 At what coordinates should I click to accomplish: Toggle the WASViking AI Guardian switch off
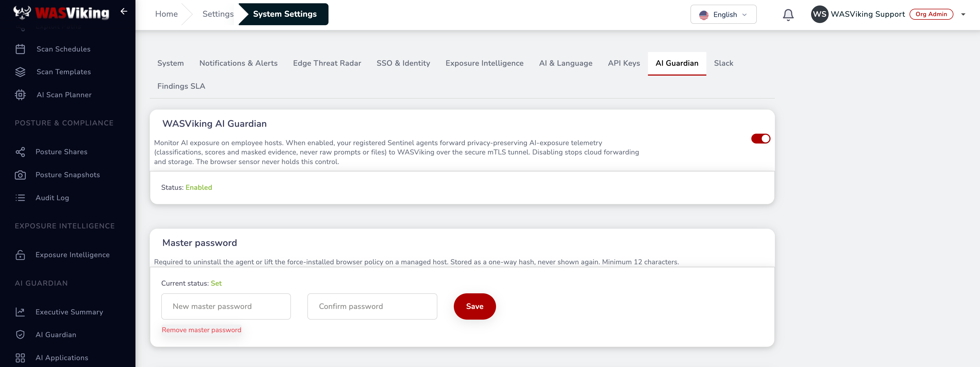coord(760,139)
